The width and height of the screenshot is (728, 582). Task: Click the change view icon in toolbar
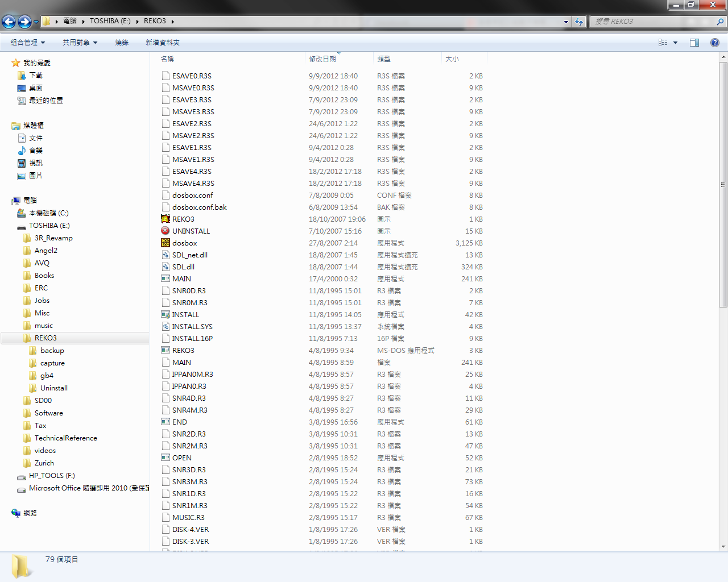pos(663,43)
